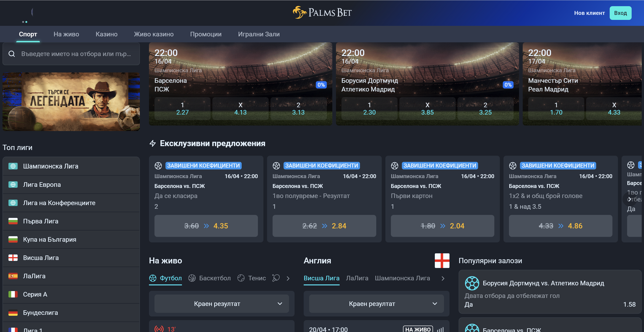644x332 pixels.
Task: Open the Казино menu tab
Action: click(x=106, y=34)
